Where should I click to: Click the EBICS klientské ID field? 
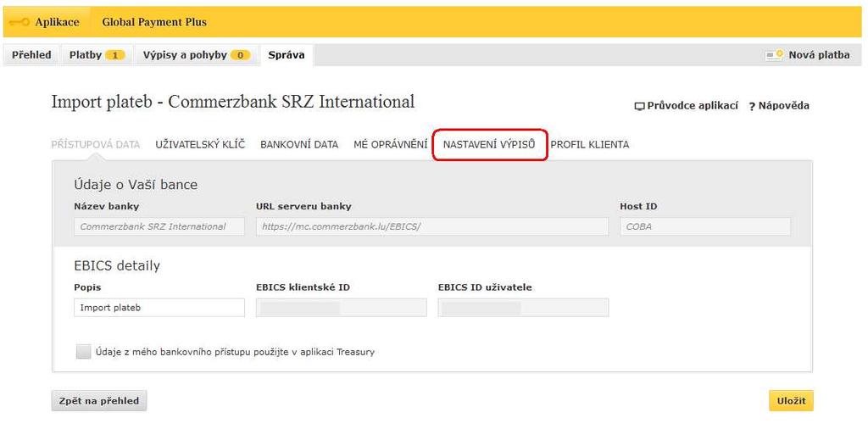click(342, 307)
